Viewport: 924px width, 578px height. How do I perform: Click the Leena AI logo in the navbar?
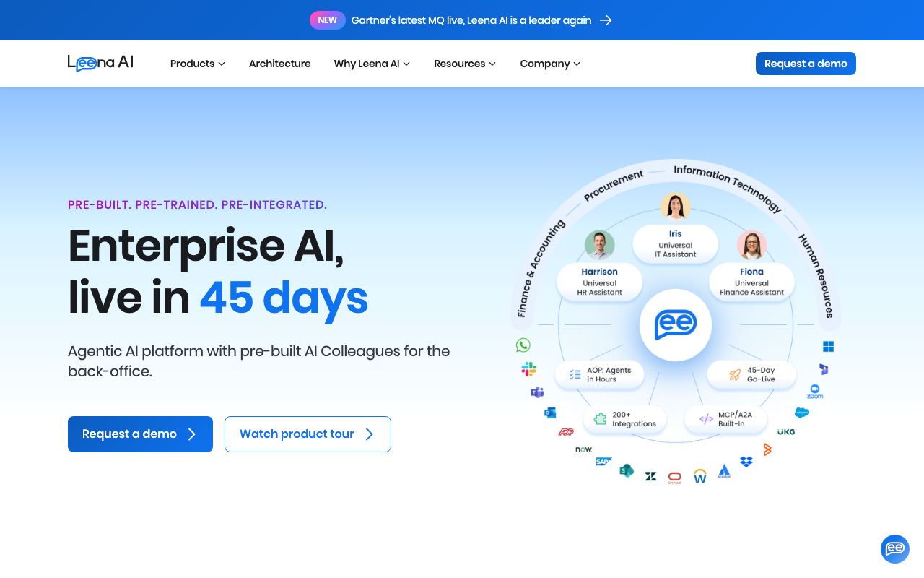tap(100, 64)
